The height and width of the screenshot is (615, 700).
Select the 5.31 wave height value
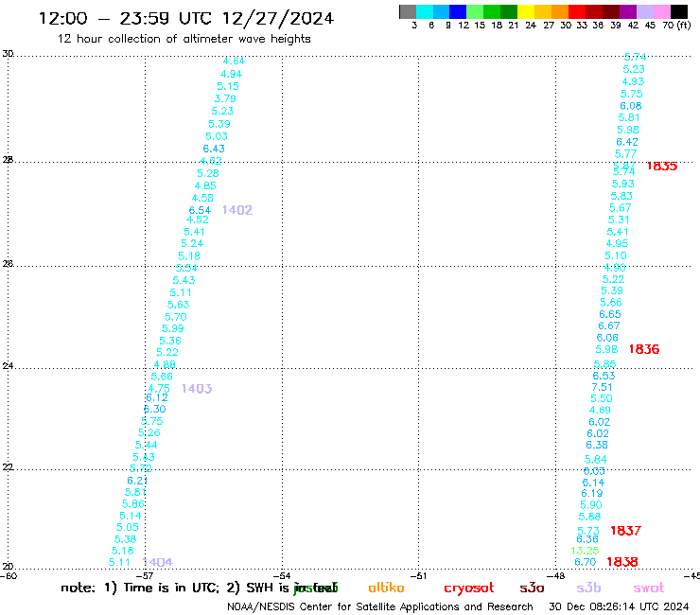pos(619,220)
